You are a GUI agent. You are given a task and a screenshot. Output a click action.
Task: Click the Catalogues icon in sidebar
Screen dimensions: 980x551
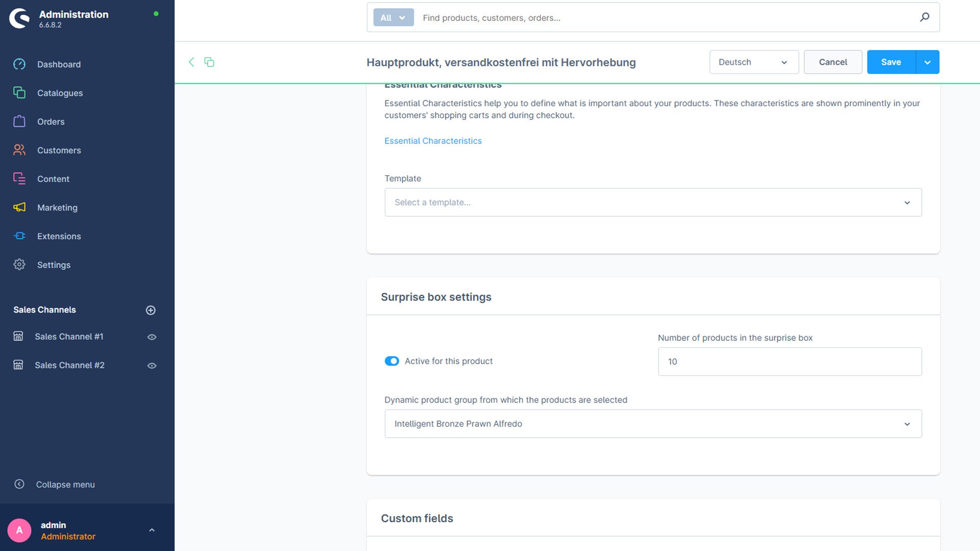[19, 93]
